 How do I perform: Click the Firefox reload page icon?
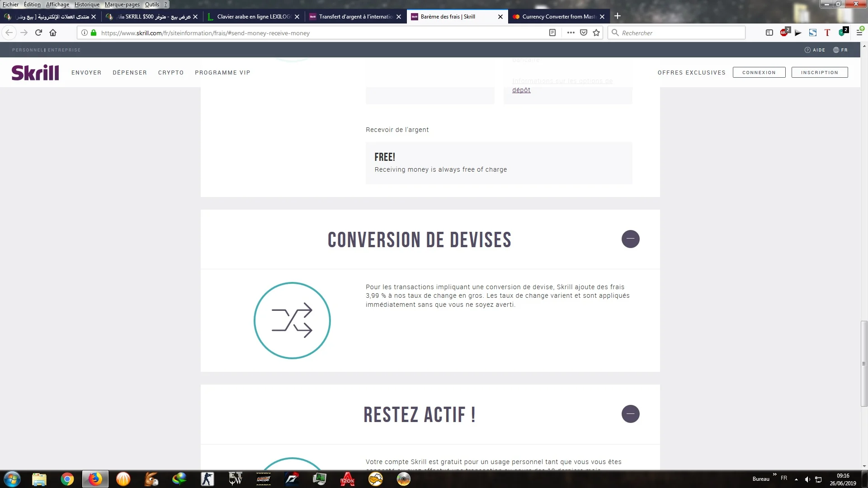(x=38, y=33)
